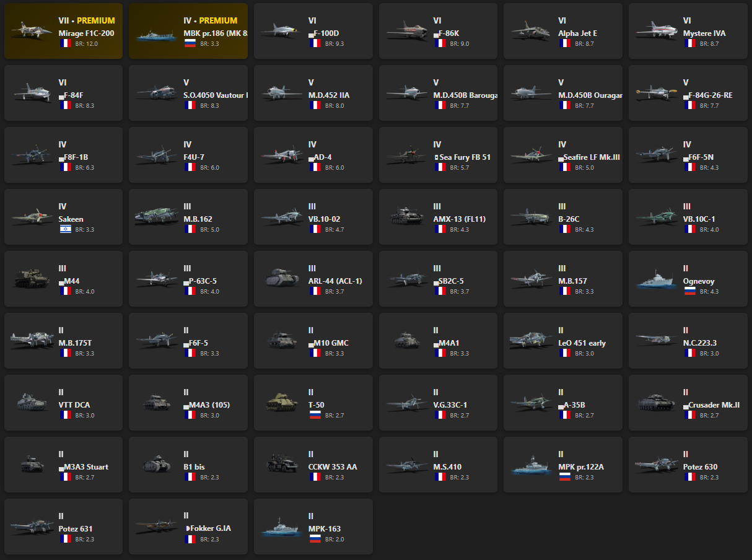Click the Israeli flag on the Sakeen card

[66, 229]
